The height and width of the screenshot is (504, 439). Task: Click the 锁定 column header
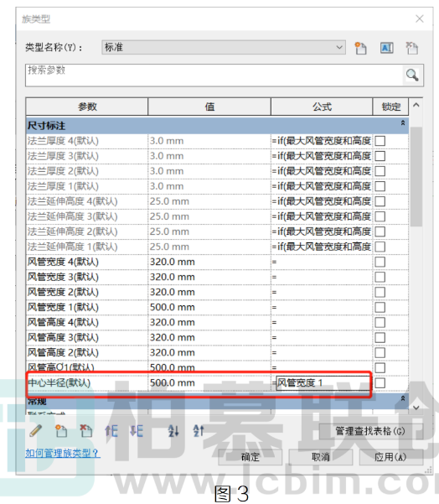tap(391, 107)
